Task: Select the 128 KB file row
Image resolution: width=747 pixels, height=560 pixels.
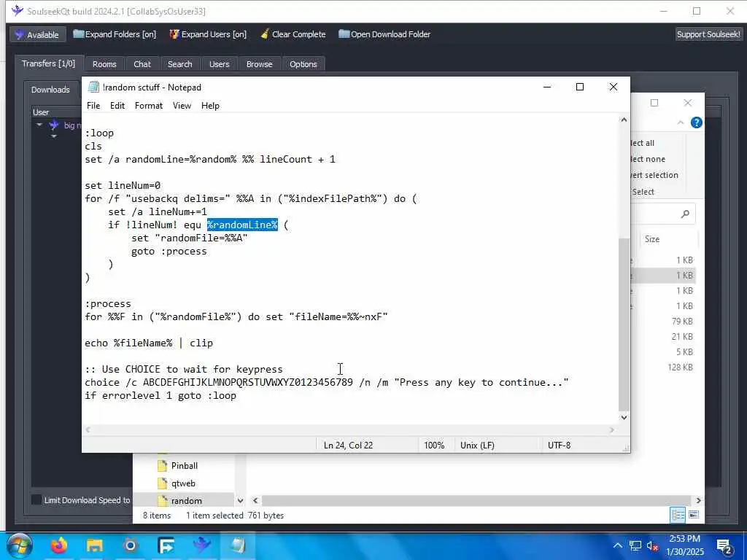Action: point(662,367)
